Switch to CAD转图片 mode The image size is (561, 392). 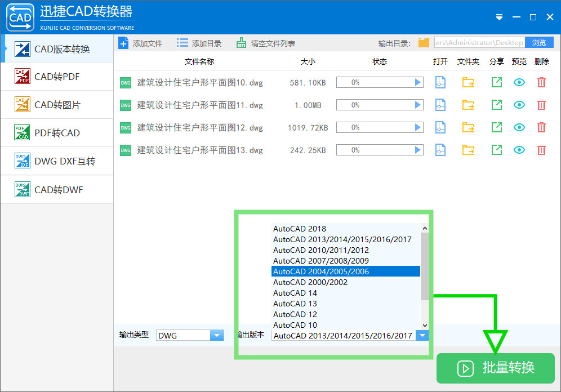[57, 105]
